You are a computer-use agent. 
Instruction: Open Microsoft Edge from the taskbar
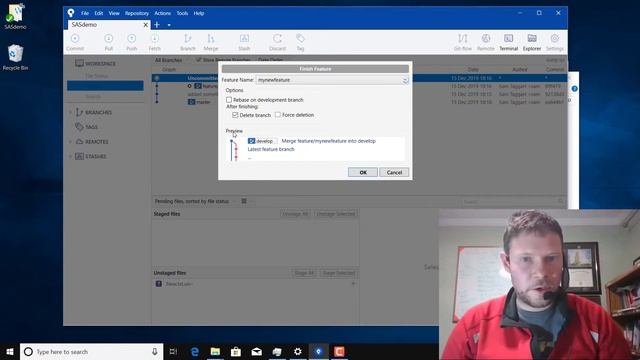[x=195, y=351]
